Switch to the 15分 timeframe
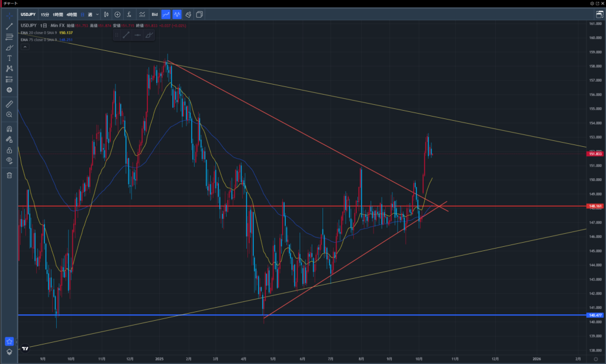Screen dimensions: 606x364 point(45,14)
